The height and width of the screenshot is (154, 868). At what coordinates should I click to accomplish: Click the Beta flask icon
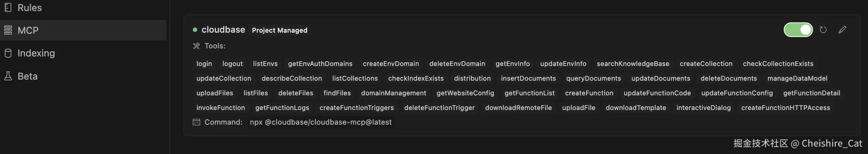(8, 76)
